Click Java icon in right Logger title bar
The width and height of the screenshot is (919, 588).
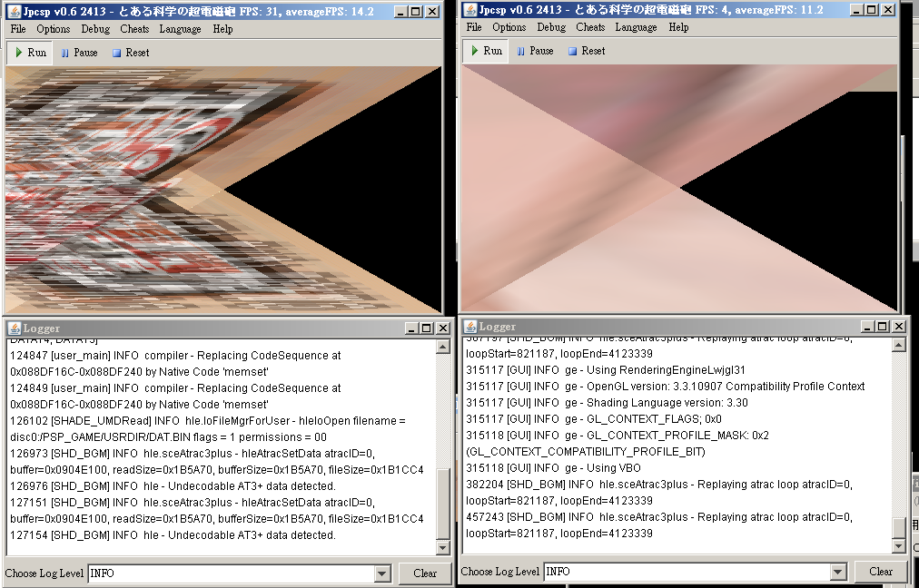(x=470, y=326)
